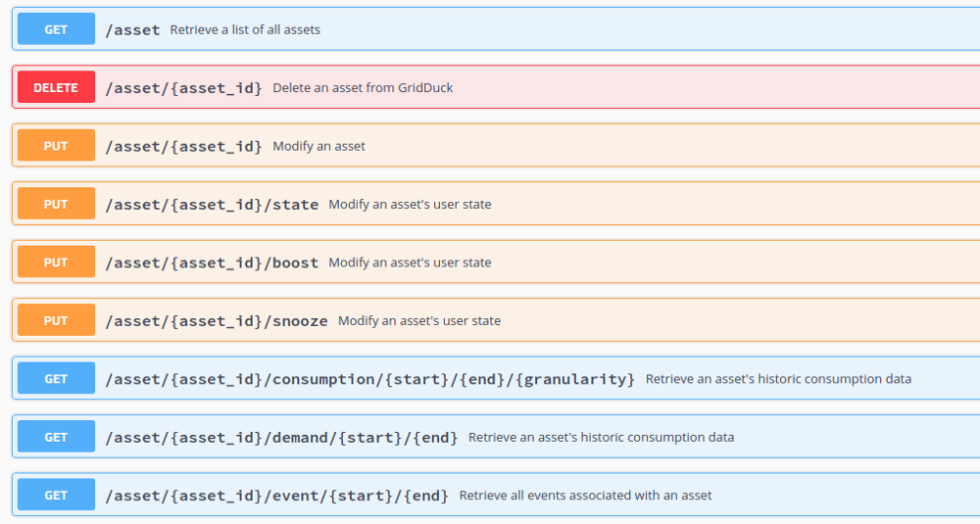Click the PUT badge on the /state row
This screenshot has height=524, width=980.
point(56,204)
